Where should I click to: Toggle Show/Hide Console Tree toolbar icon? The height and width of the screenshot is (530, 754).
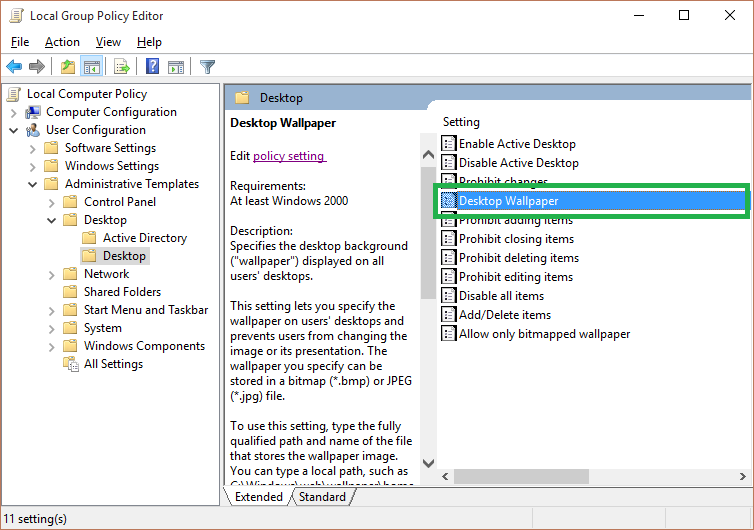(91, 66)
